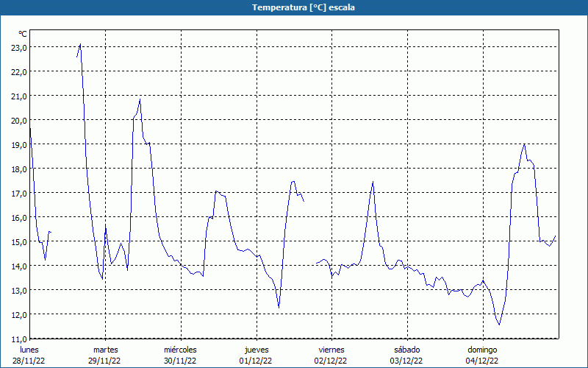Screen dimensions: 588x368
Task: Select the 15,0 y-axis label
Action: click(x=20, y=242)
